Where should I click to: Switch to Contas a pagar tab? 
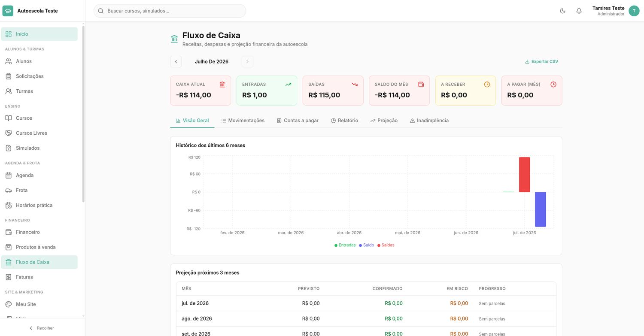click(x=298, y=121)
